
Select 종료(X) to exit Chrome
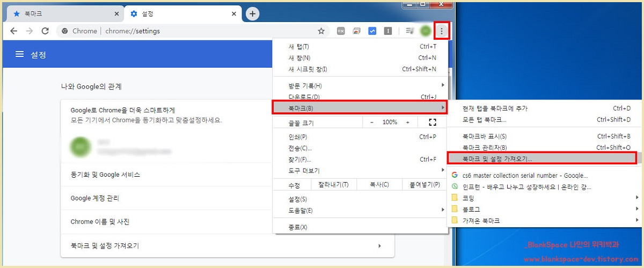tap(360, 227)
